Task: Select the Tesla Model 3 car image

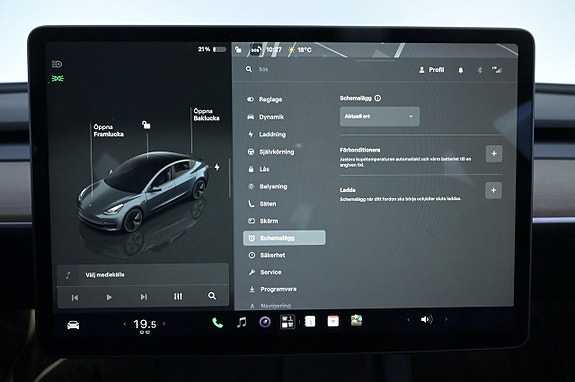Action: tap(144, 191)
